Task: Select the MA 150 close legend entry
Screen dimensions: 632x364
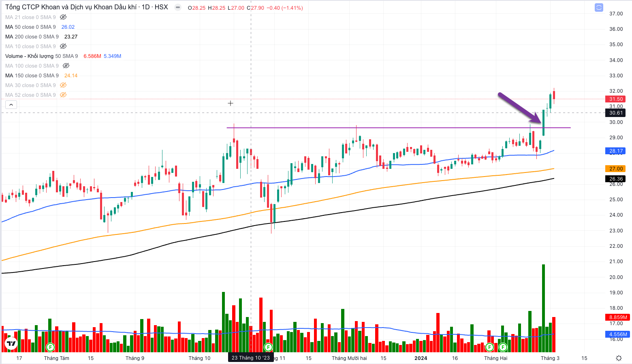Action: click(32, 75)
